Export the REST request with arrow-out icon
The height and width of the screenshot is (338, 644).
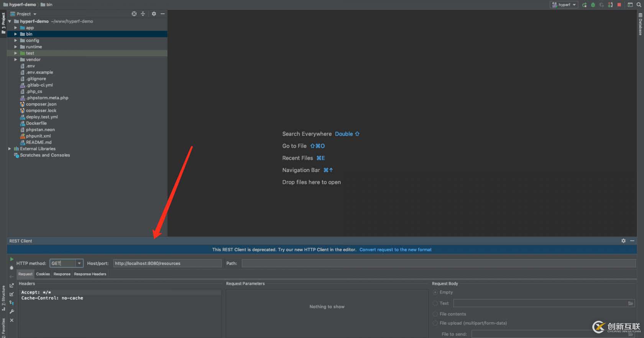click(x=11, y=285)
